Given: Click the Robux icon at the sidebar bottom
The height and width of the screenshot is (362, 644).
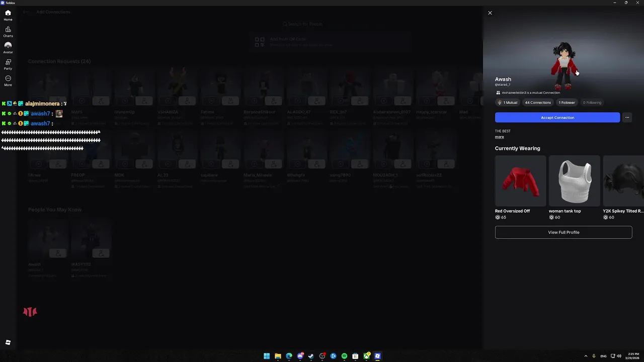Looking at the screenshot, I should click(8, 342).
